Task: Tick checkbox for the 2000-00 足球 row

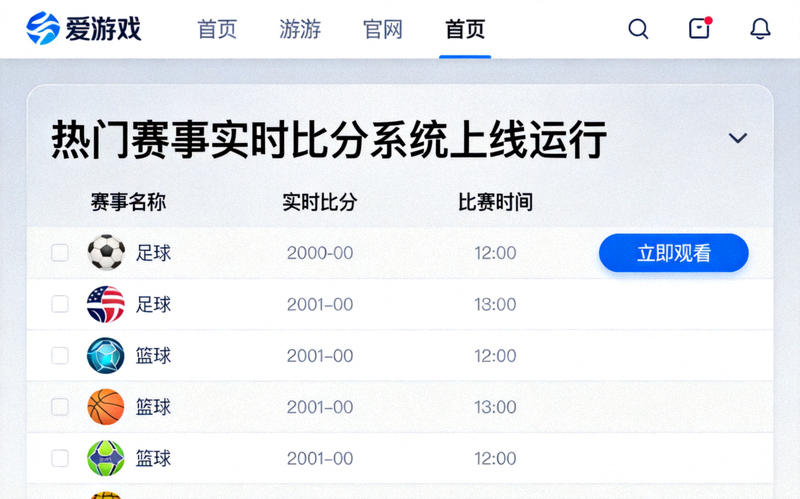Action: [x=60, y=253]
